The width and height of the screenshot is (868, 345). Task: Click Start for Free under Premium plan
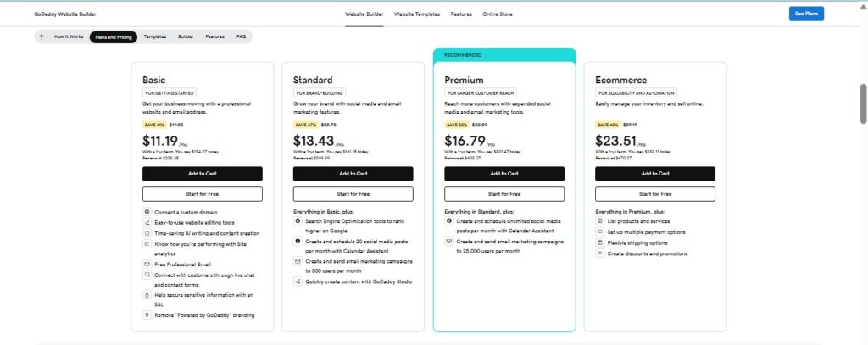coord(504,194)
